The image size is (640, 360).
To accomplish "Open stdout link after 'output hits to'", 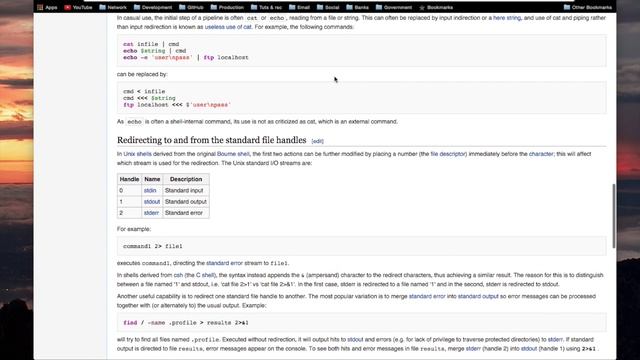I will coord(355,340).
